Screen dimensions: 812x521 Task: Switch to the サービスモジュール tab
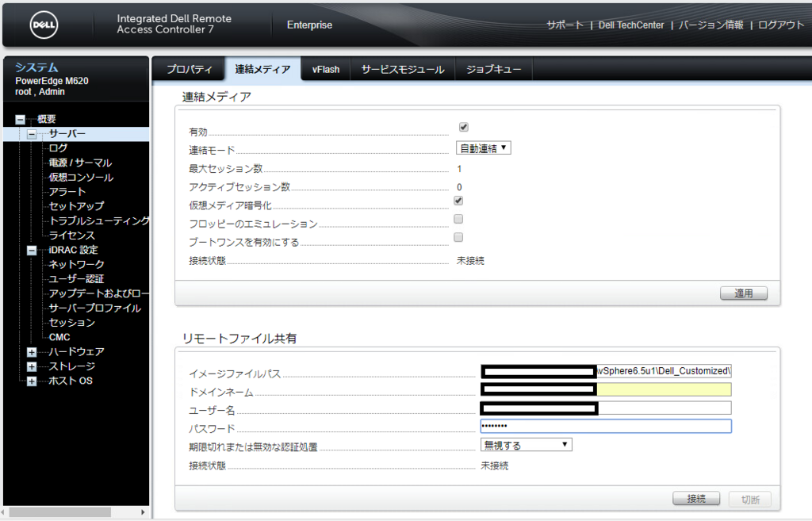[x=402, y=70]
